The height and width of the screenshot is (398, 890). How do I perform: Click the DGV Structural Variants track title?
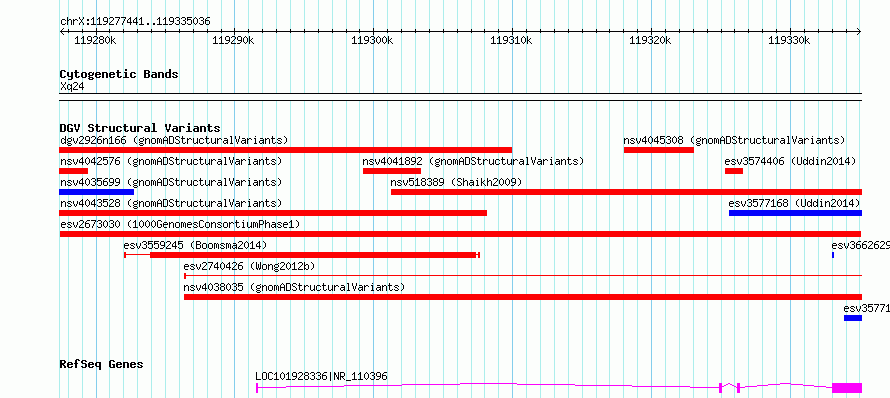140,128
